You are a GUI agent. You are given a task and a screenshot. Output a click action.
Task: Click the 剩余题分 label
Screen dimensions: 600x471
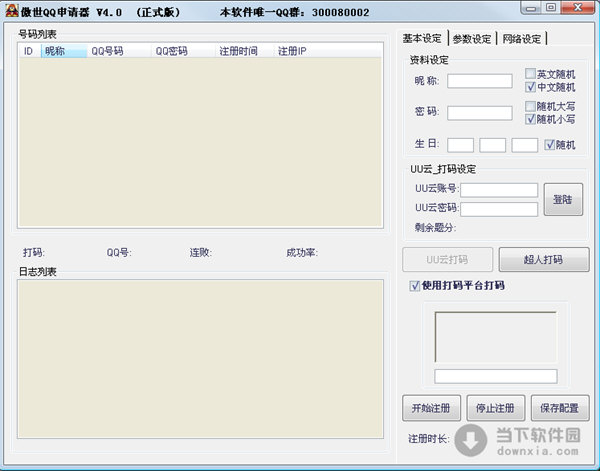435,228
